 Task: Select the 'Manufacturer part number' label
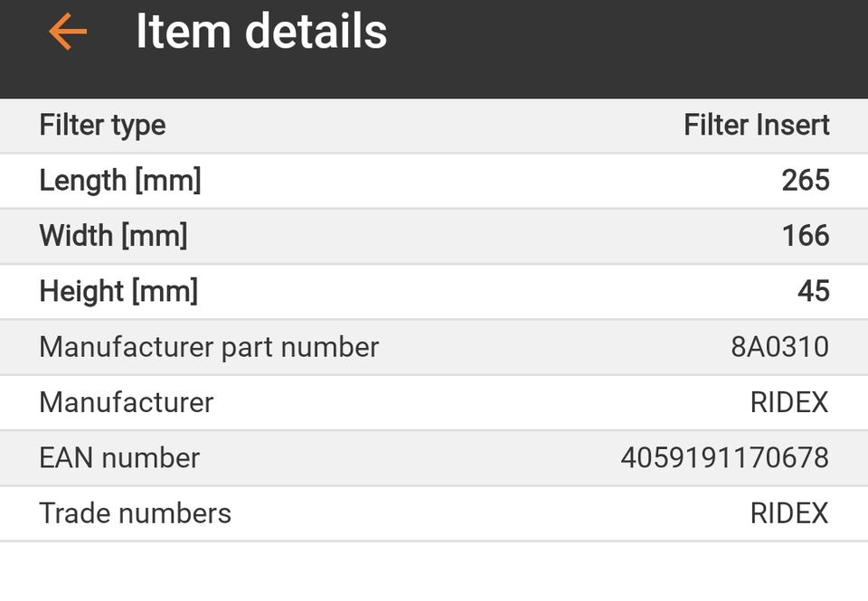pyautogui.click(x=209, y=347)
